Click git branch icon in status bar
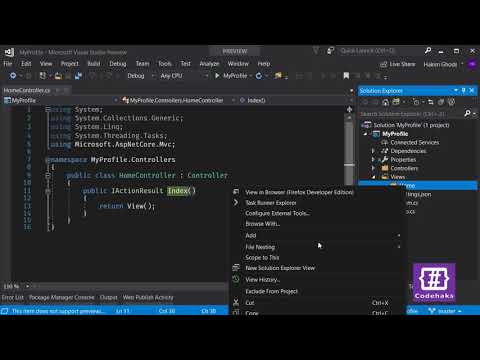 pyautogui.click(x=432, y=311)
